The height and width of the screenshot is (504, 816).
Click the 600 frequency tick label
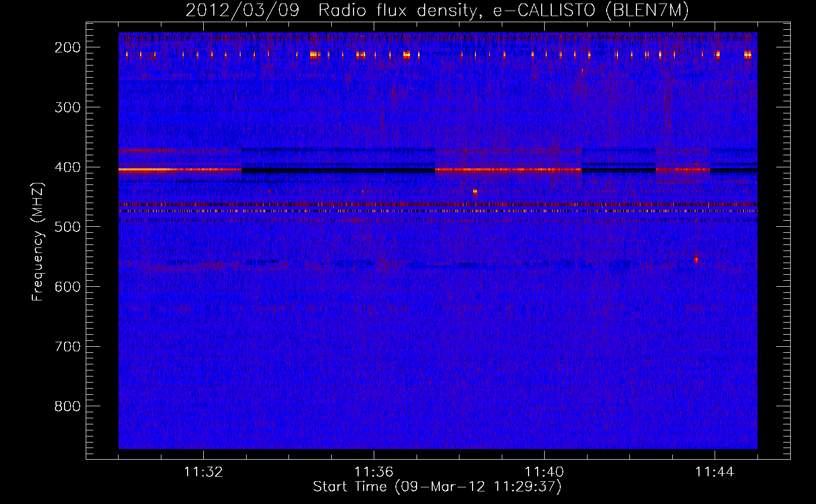tap(68, 287)
